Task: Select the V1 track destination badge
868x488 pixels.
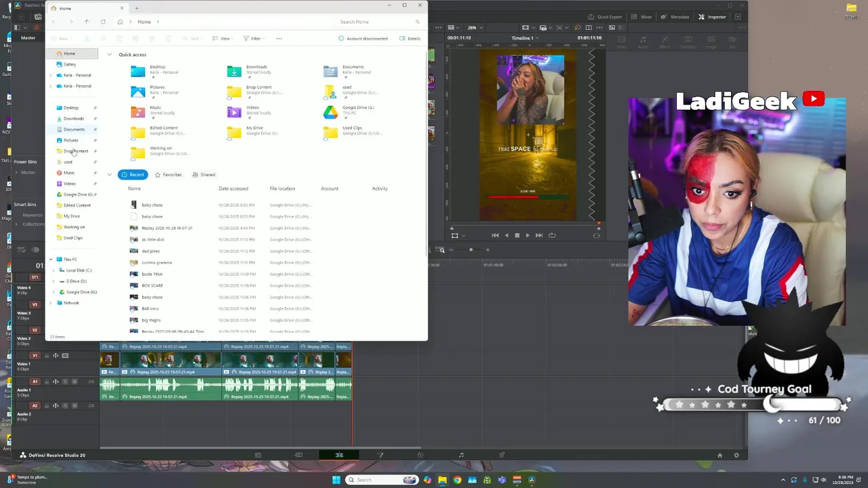Action: coord(35,356)
